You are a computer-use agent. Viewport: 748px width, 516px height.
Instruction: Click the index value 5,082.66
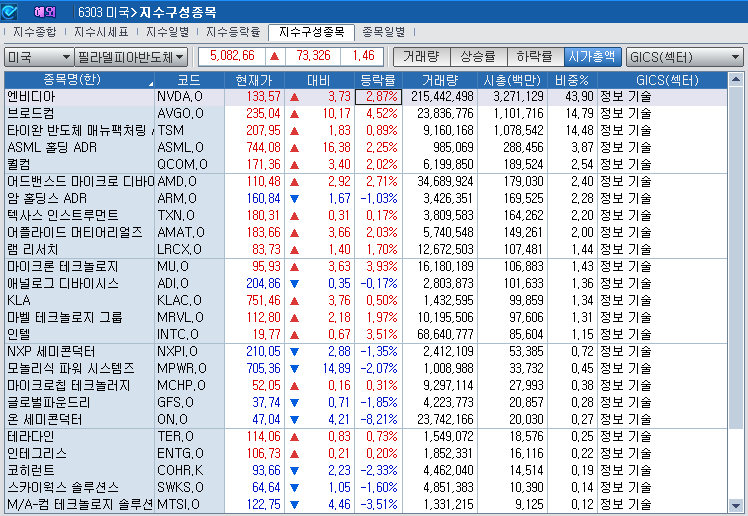pyautogui.click(x=232, y=56)
